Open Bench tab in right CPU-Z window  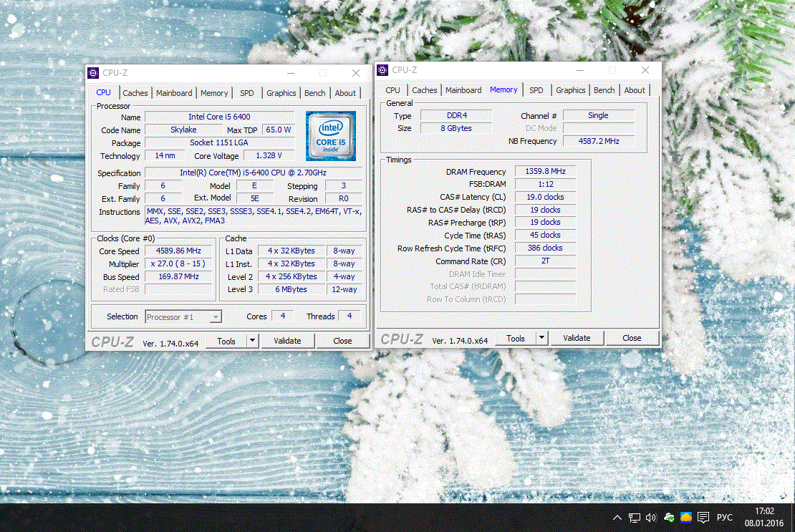[604, 90]
